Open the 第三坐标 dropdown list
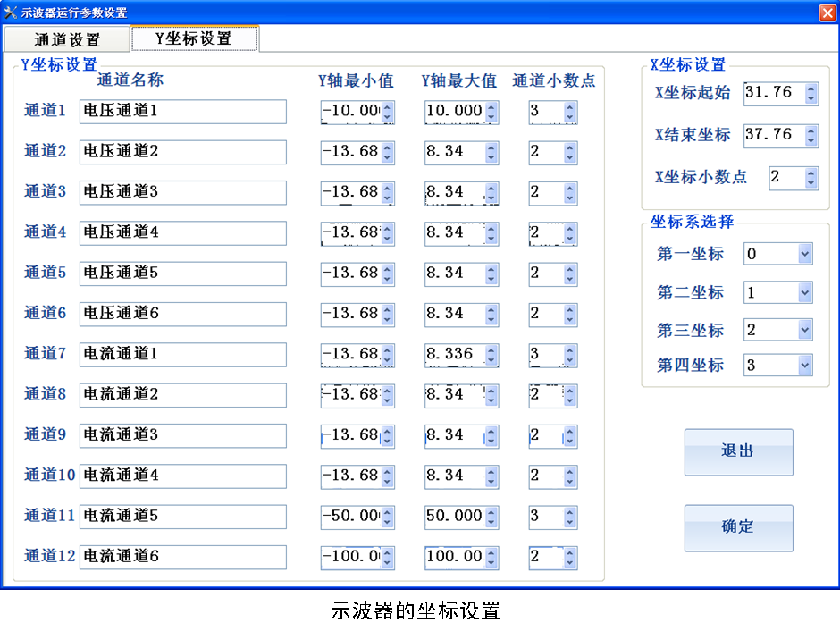Image resolution: width=840 pixels, height=623 pixels. coord(804,331)
